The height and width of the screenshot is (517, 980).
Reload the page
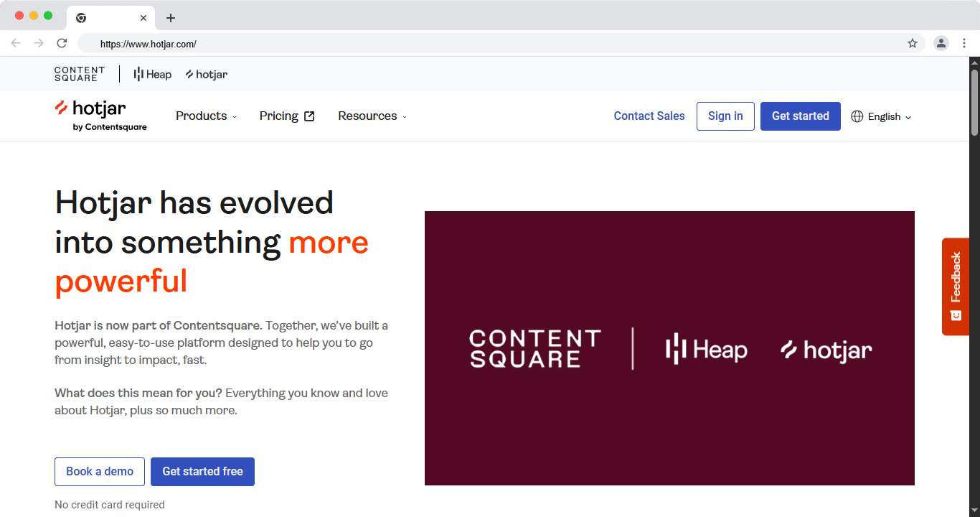click(x=62, y=43)
